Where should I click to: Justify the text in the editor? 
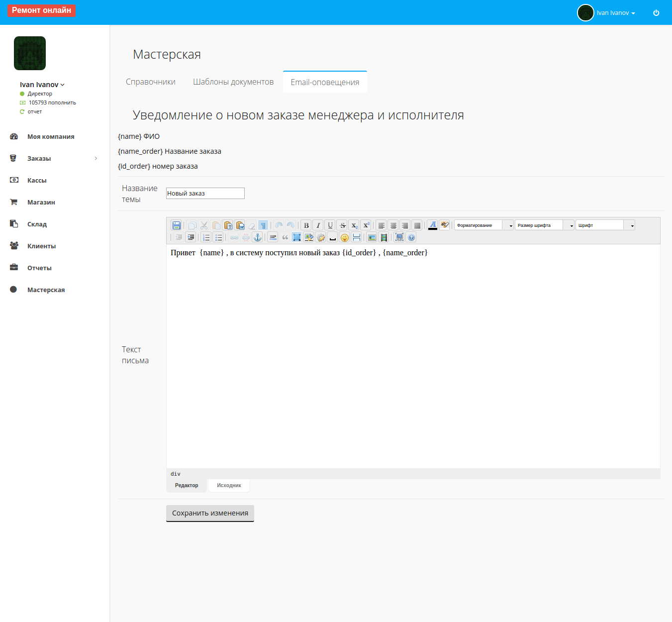pyautogui.click(x=417, y=225)
